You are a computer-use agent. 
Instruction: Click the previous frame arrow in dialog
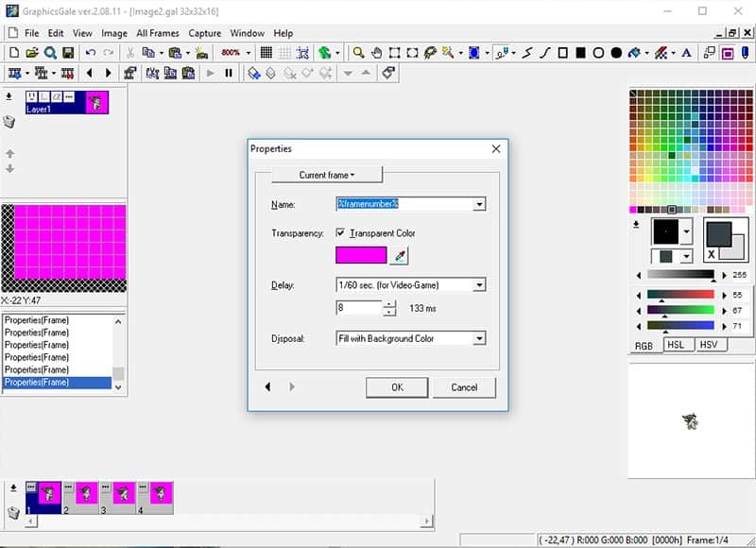[268, 386]
